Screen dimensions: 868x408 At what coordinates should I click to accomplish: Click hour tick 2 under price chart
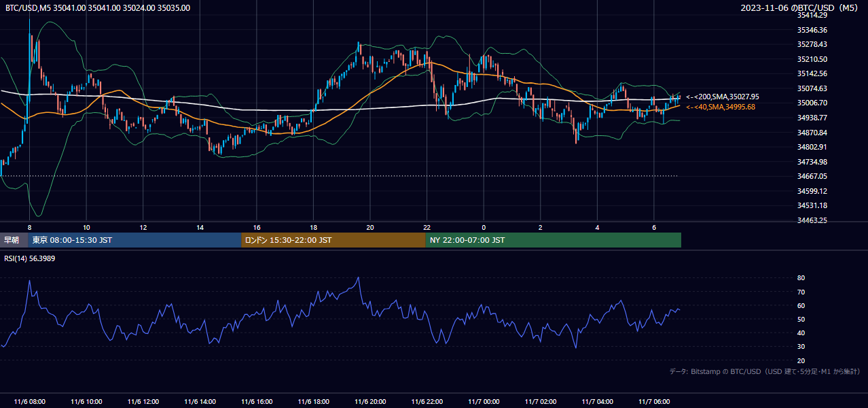541,227
